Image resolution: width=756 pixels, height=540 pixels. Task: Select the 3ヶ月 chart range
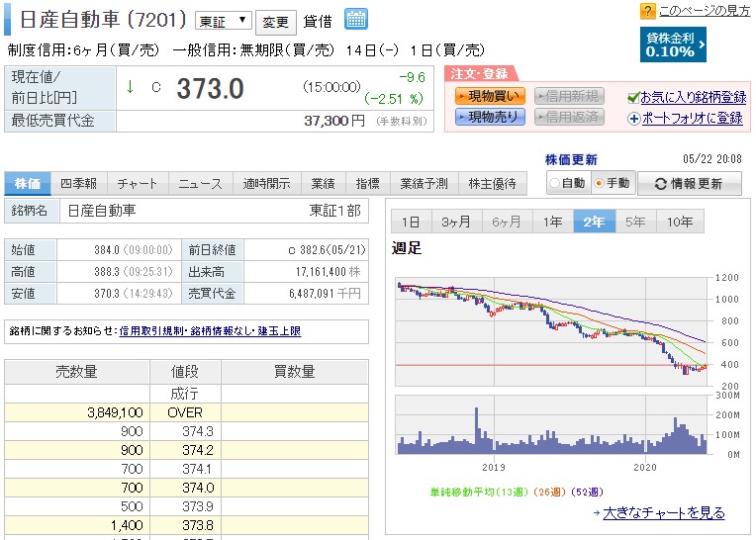coord(456,222)
